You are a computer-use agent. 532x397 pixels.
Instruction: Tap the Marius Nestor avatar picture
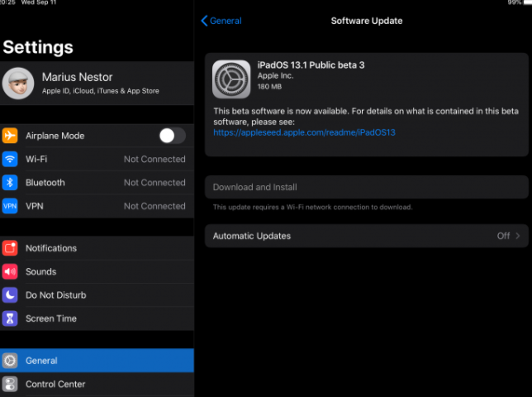pyautogui.click(x=18, y=84)
